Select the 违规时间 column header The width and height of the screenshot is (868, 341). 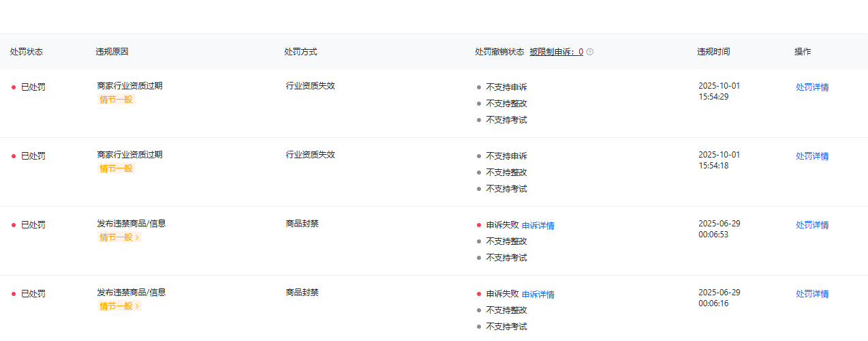pyautogui.click(x=713, y=52)
